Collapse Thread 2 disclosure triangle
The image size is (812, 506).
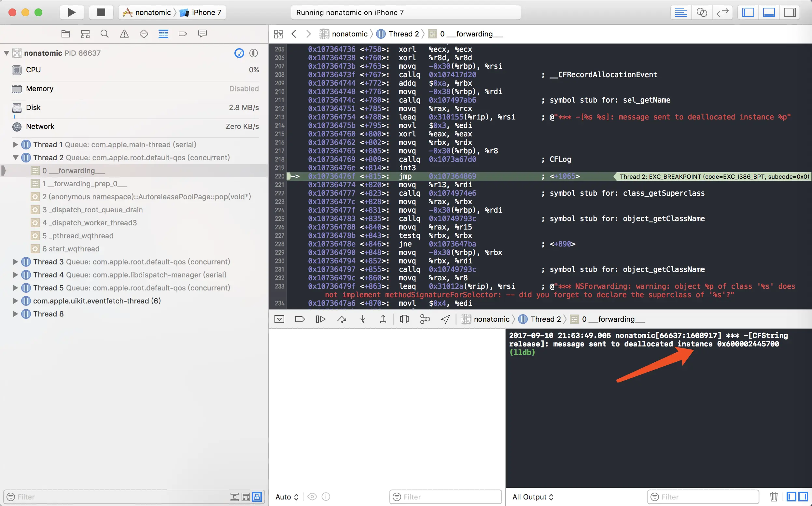[x=15, y=158]
